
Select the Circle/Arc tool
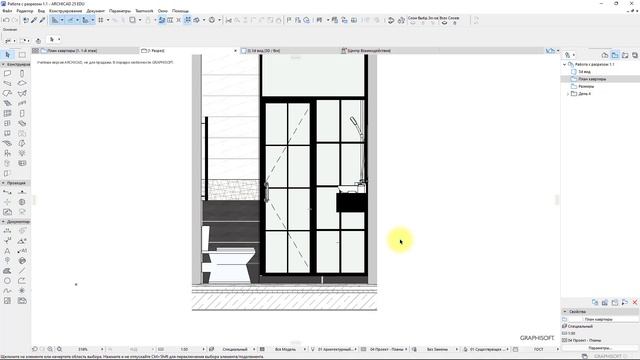pyautogui.click(x=7, y=281)
